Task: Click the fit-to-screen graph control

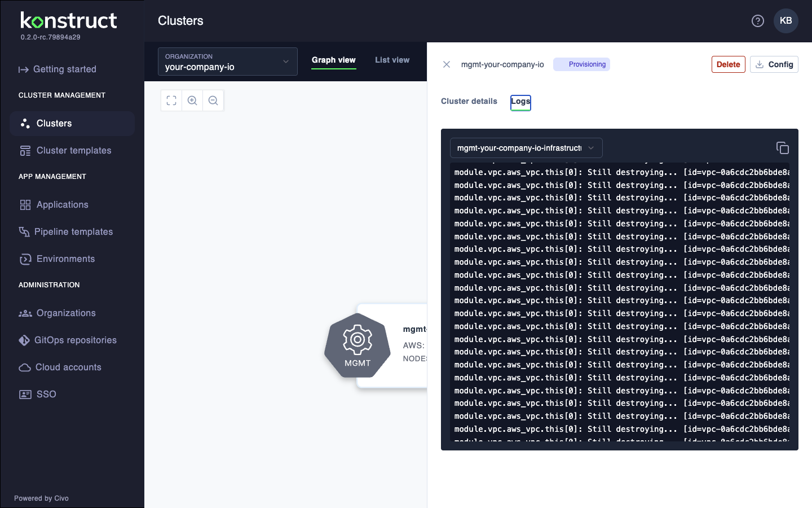Action: (171, 100)
